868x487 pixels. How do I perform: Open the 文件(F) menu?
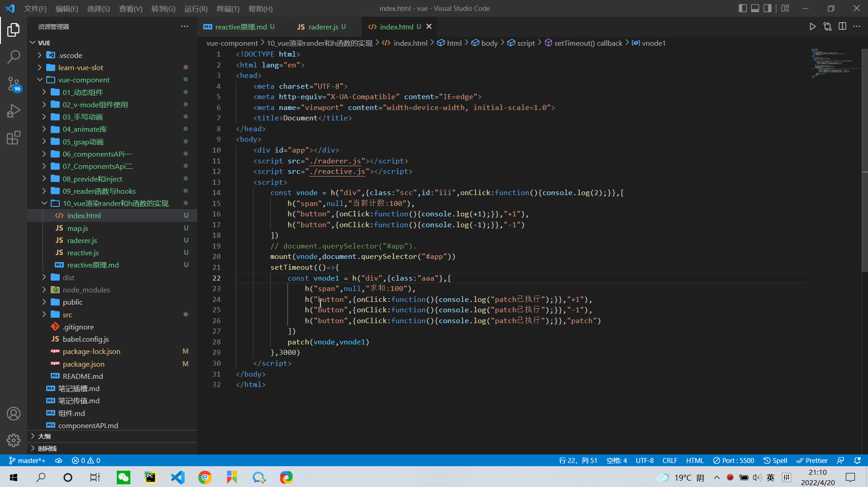coord(35,9)
